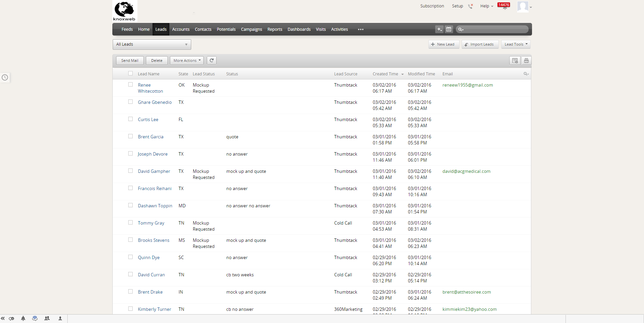Open the Reports tab
Viewport: 644px width, 323px height.
275,29
